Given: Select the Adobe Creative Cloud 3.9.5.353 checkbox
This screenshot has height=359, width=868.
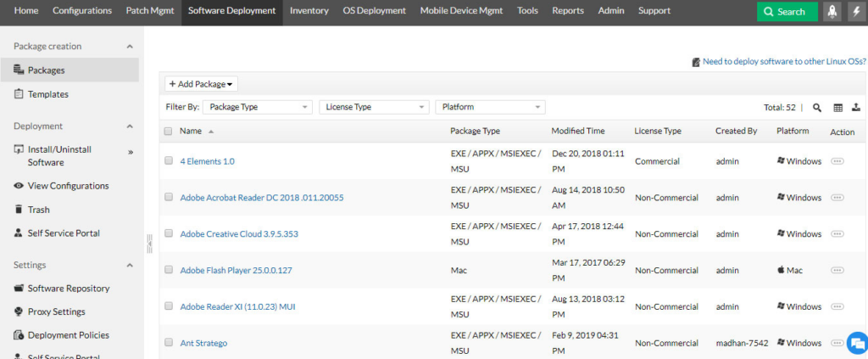Looking at the screenshot, I should click(169, 233).
